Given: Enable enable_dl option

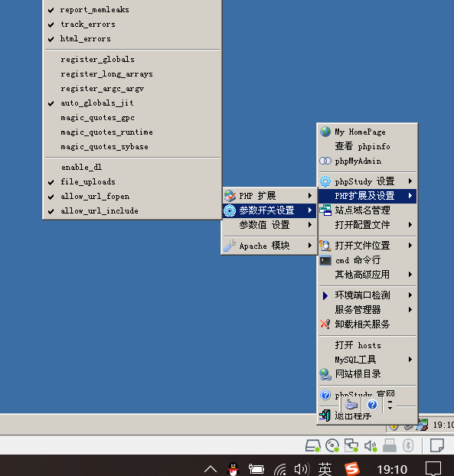Looking at the screenshot, I should 132,168.
